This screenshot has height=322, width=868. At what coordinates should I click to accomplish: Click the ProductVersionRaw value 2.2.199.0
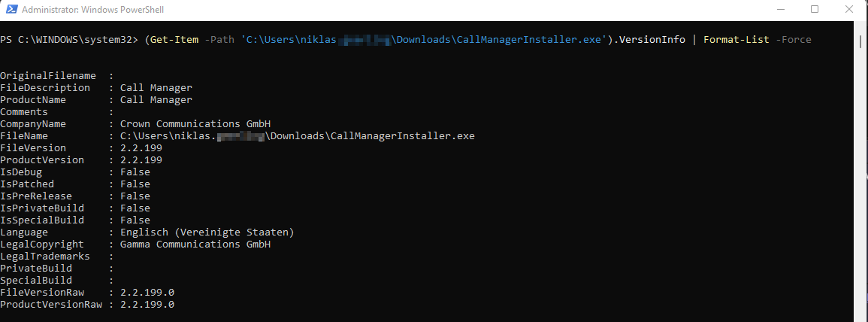[x=147, y=305]
